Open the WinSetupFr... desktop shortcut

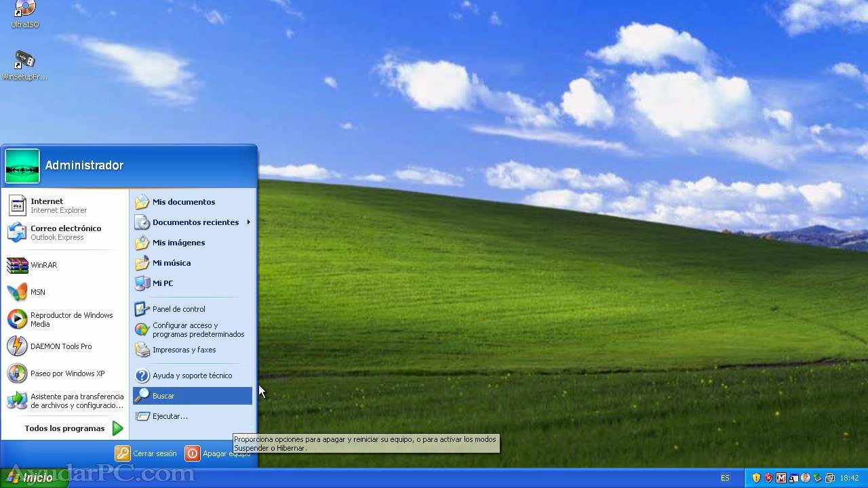(25, 66)
